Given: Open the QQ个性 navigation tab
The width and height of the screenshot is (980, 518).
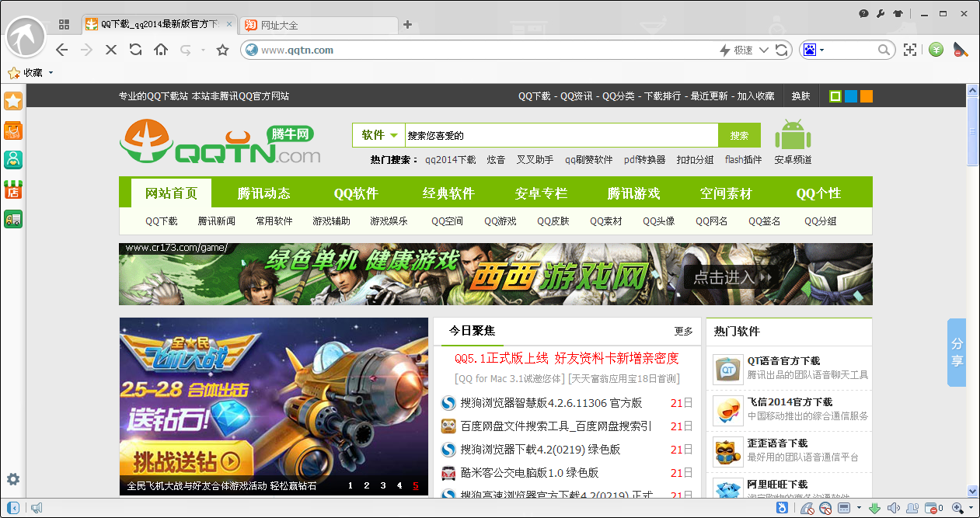Looking at the screenshot, I should [x=818, y=193].
